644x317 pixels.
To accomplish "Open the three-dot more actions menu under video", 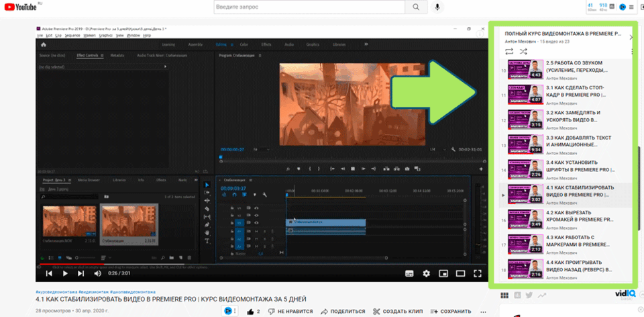I will point(483,311).
